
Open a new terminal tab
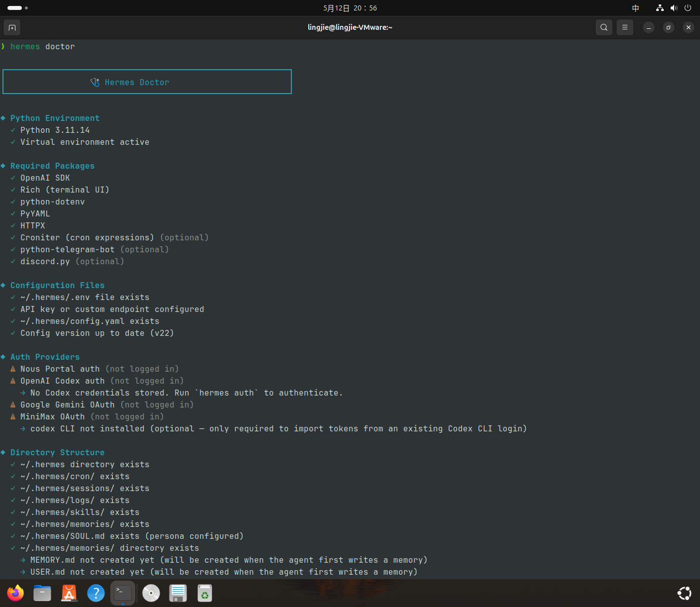12,27
